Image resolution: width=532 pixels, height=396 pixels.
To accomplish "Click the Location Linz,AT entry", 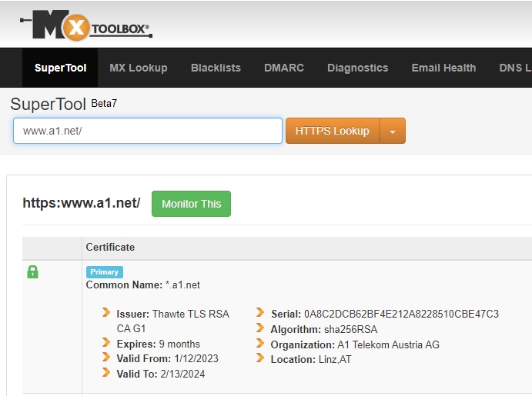I will coord(311,359).
